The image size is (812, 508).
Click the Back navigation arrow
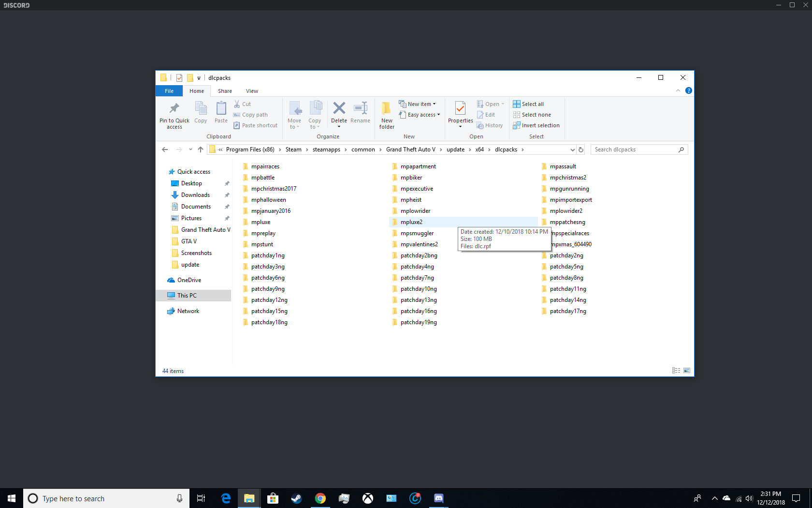tap(165, 149)
